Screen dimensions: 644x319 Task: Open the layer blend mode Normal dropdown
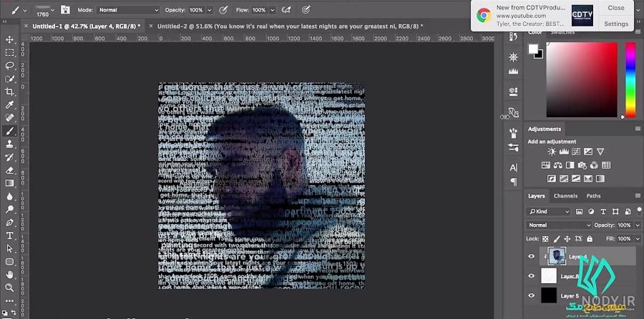tap(559, 225)
